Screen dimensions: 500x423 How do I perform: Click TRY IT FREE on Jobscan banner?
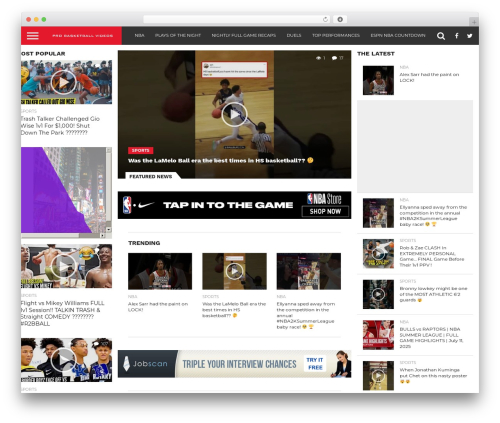(315, 364)
